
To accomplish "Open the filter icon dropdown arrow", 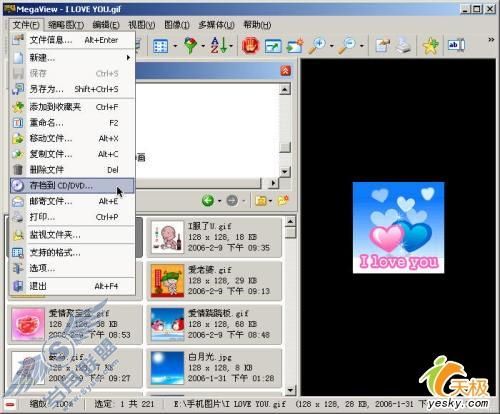I will pyautogui.click(x=203, y=46).
